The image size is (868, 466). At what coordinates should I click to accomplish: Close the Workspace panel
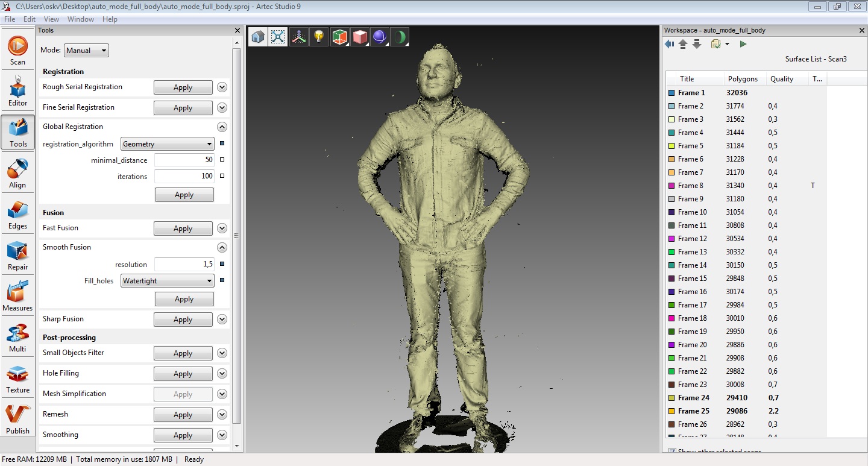861,30
